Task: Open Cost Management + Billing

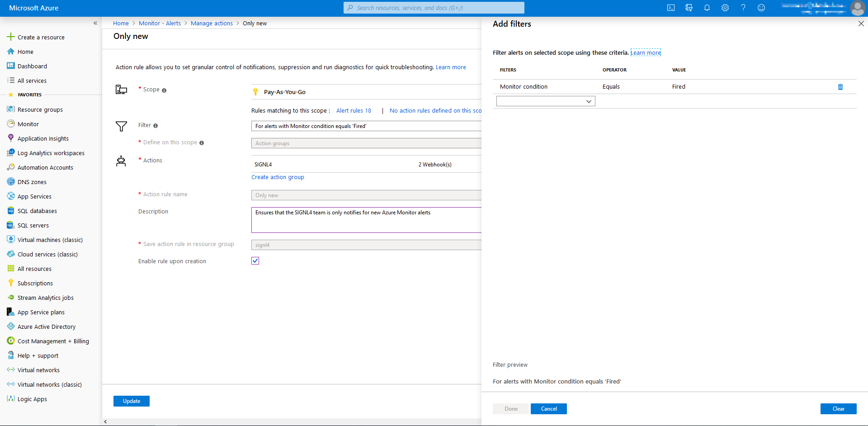Action: coord(53,341)
